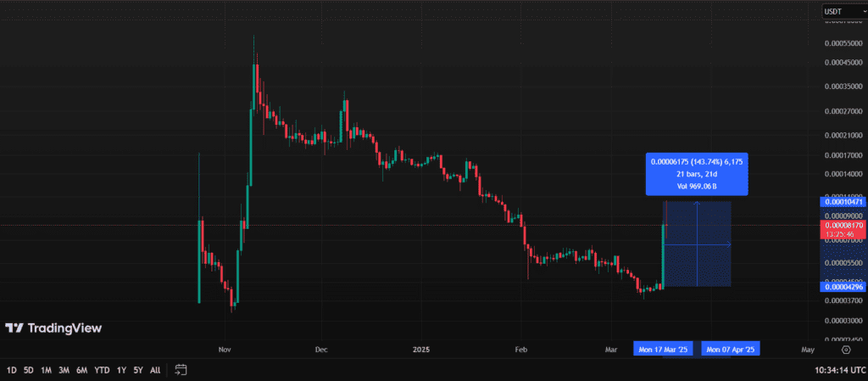Click the 0.00004296 price axis label
The image size is (868, 381).
[x=842, y=287]
